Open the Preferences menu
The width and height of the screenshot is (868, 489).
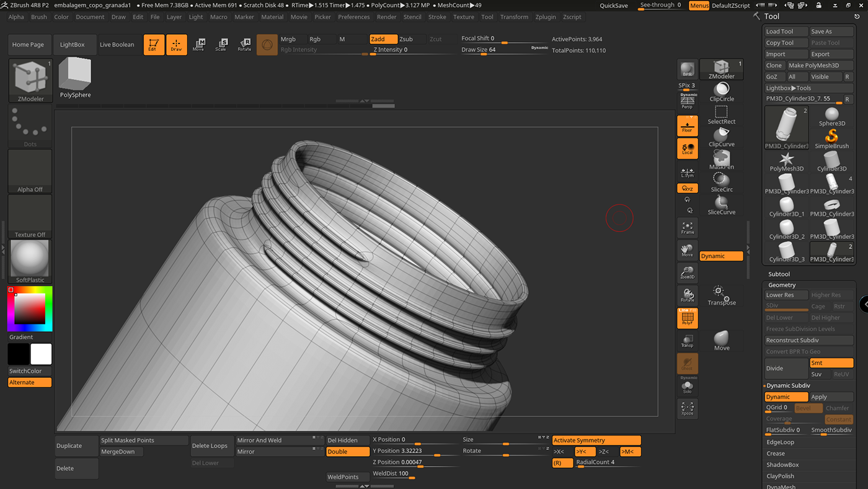coord(355,17)
